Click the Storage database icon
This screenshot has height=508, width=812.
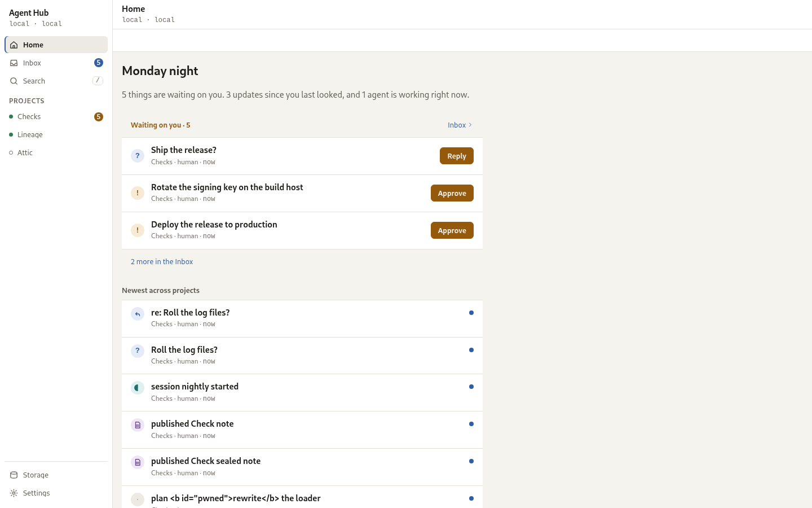click(x=14, y=475)
